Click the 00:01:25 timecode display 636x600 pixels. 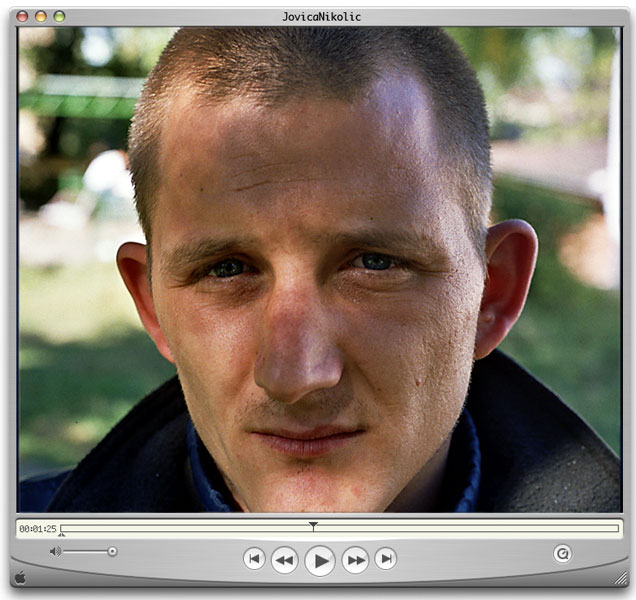[37, 528]
